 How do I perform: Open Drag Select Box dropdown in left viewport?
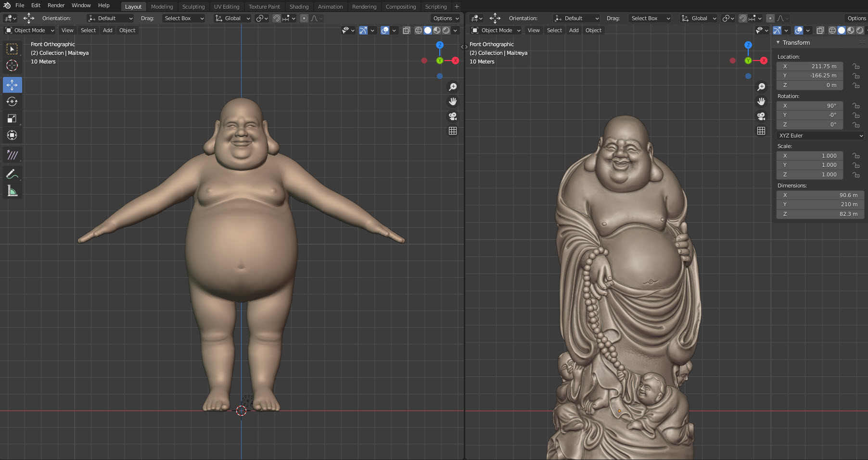183,18
